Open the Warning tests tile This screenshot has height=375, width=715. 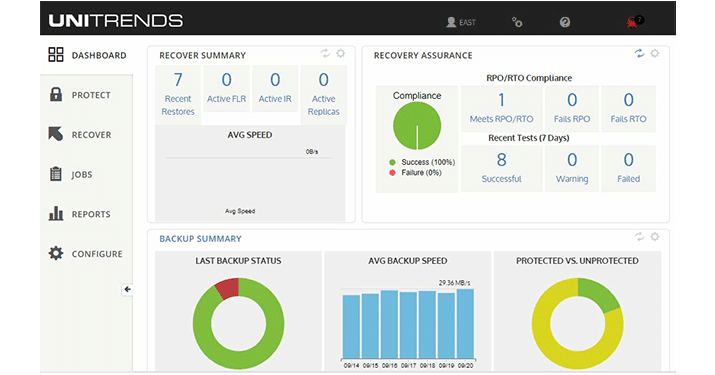point(572,169)
